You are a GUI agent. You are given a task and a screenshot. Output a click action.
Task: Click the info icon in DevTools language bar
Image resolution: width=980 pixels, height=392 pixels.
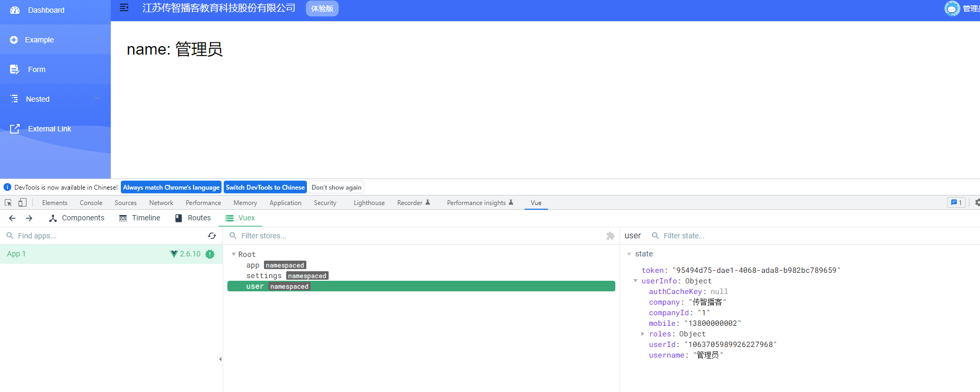tap(7, 187)
